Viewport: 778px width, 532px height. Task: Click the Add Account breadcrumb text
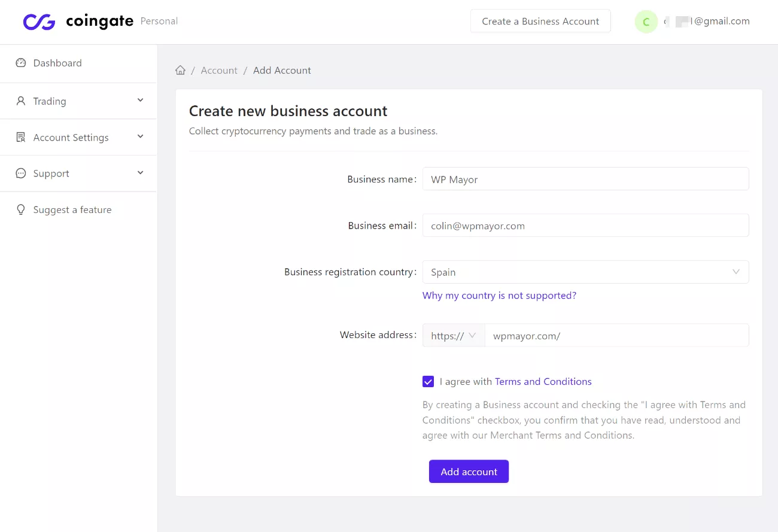(x=282, y=70)
